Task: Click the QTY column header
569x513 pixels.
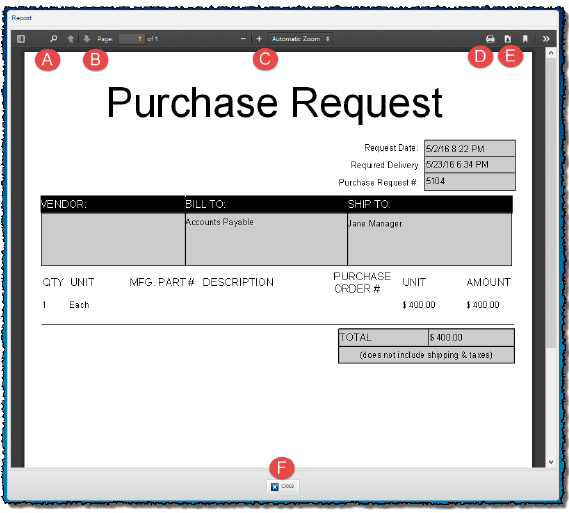Action: [53, 282]
